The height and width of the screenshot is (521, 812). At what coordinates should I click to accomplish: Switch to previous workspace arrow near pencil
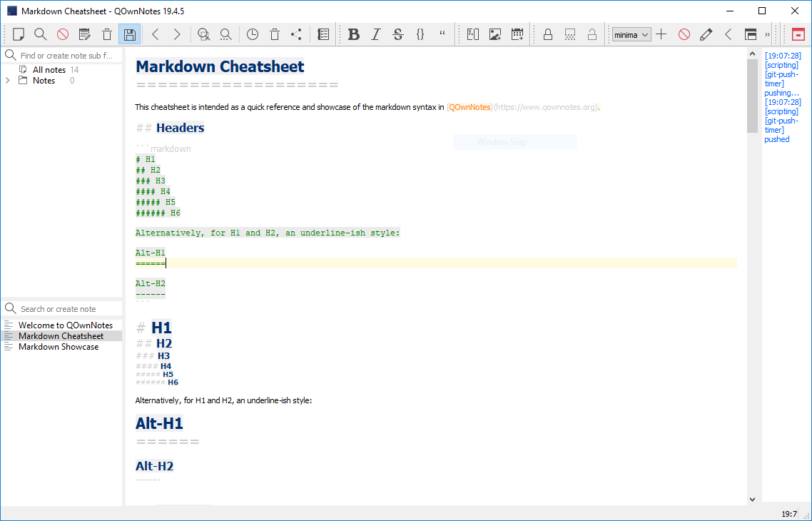[x=728, y=35]
